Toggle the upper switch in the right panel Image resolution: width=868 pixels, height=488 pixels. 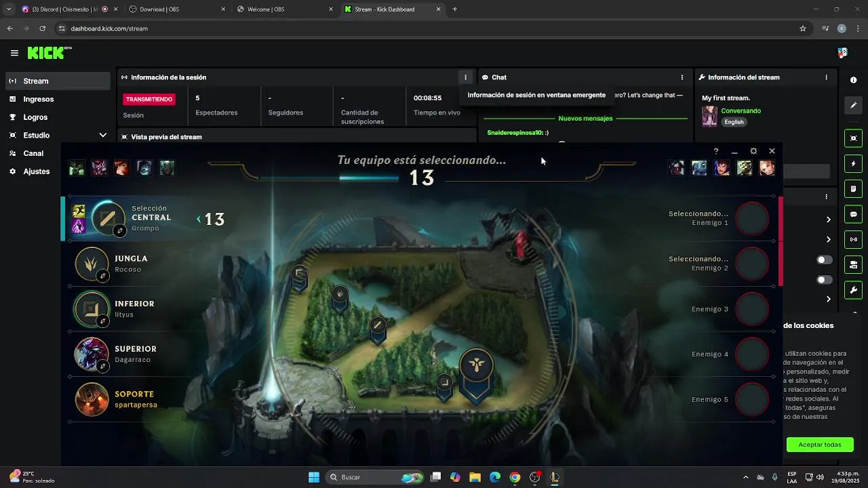point(825,260)
